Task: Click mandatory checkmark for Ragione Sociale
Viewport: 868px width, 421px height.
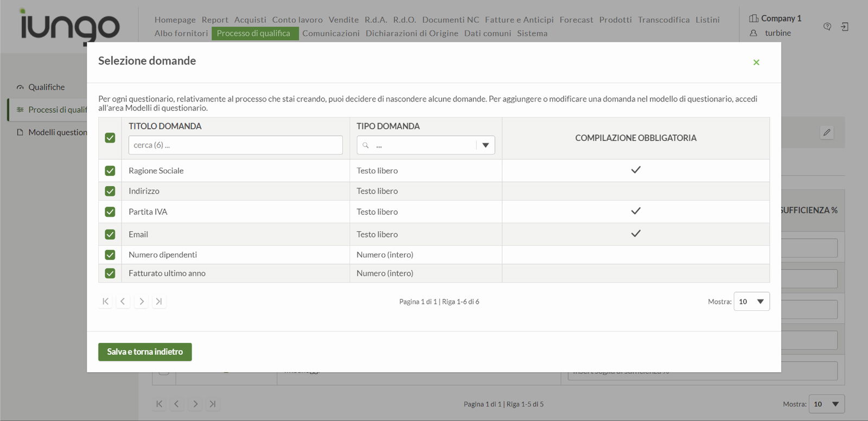Action: [636, 170]
